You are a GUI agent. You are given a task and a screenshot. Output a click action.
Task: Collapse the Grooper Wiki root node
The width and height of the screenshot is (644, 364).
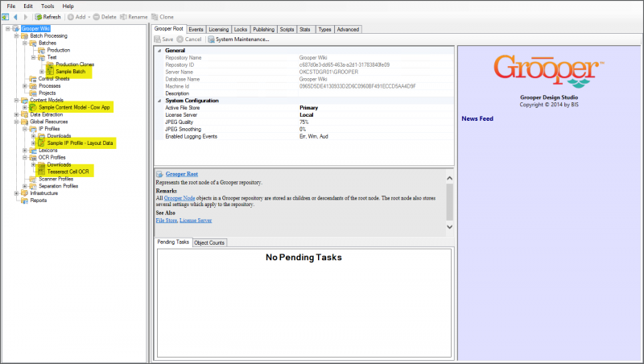click(7, 29)
